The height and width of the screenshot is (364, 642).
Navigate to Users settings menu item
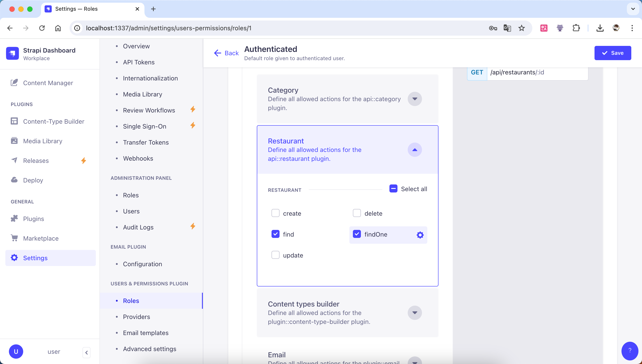click(131, 211)
